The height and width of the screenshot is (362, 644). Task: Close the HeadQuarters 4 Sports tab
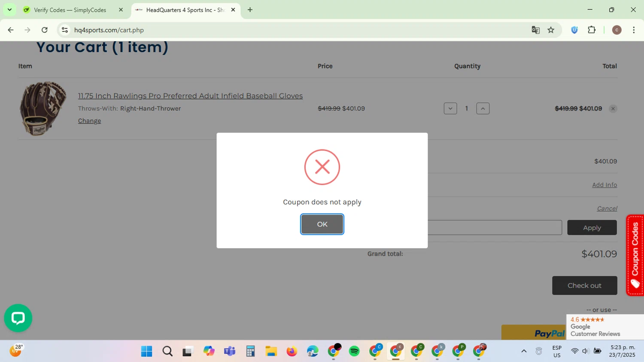(233, 10)
